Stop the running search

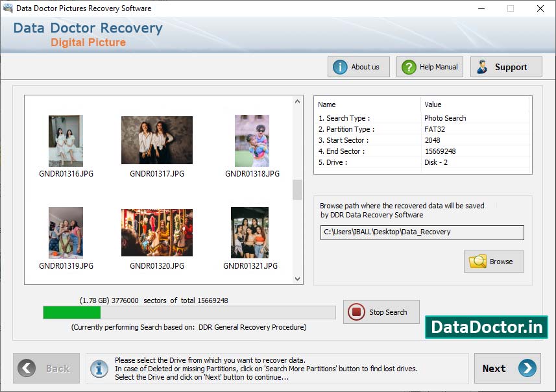click(x=381, y=312)
